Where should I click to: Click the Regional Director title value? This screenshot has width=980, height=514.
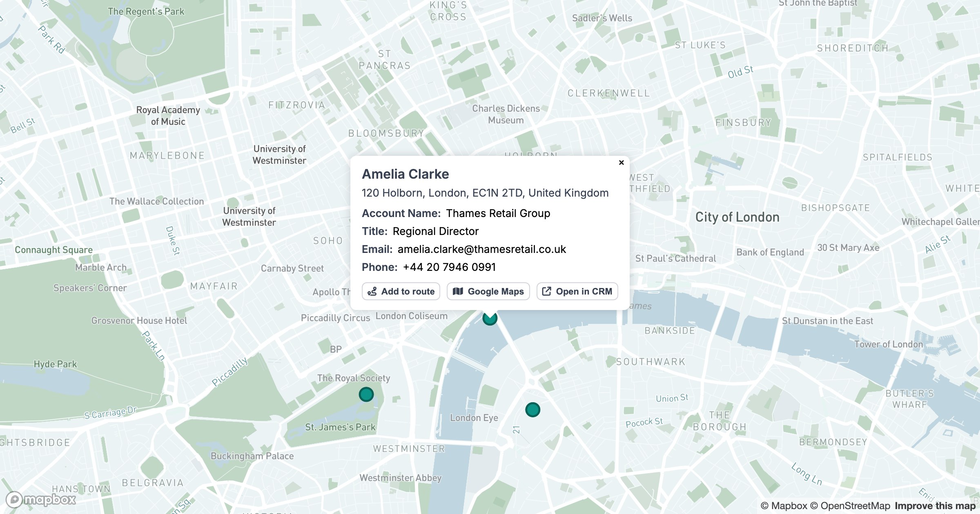click(436, 231)
